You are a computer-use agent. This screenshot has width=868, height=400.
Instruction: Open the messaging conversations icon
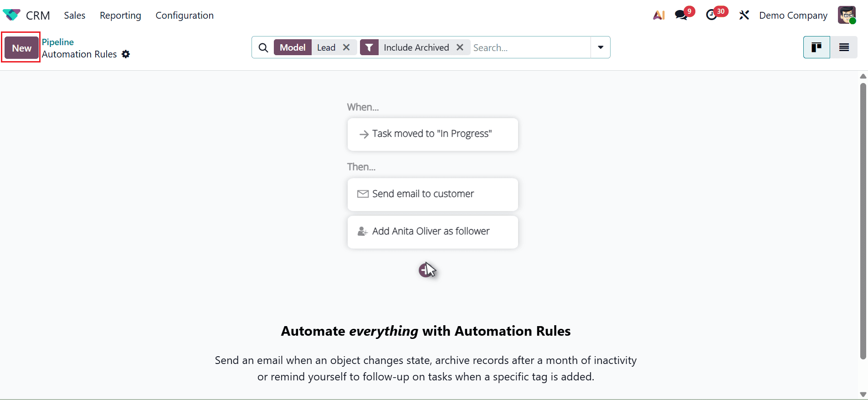682,14
